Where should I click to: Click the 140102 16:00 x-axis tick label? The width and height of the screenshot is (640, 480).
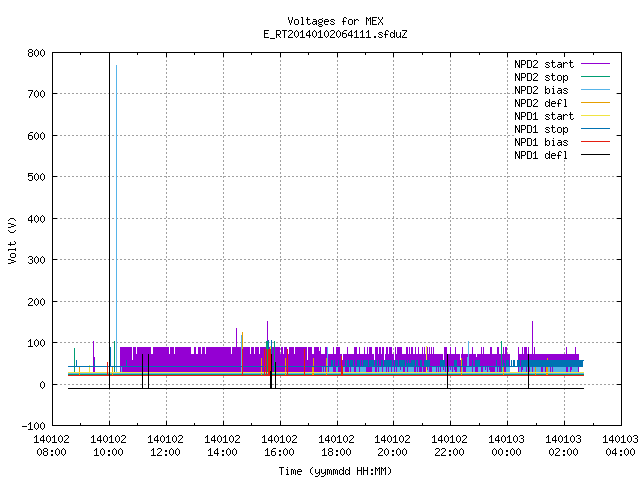click(279, 446)
